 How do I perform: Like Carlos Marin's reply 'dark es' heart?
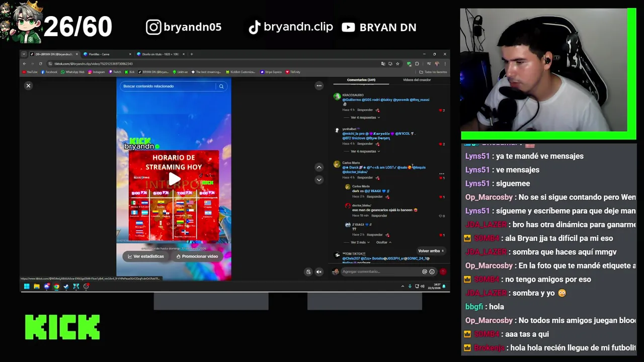point(441,197)
